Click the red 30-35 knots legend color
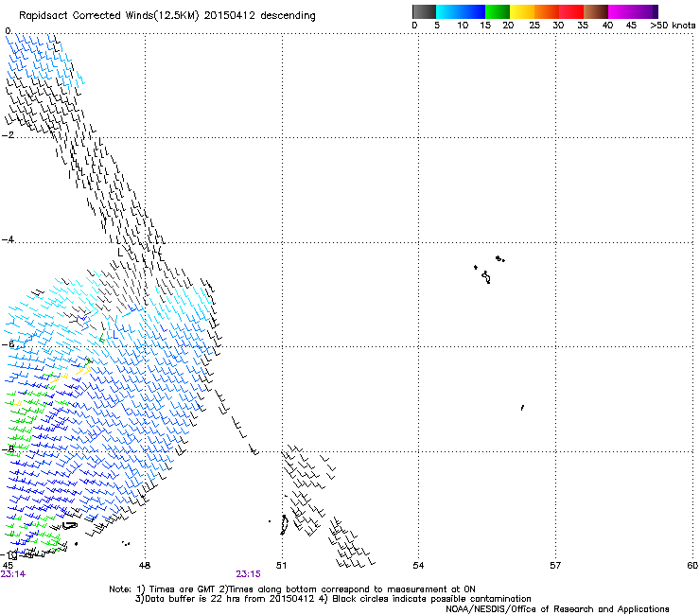Viewport: 700px width, 615px height. point(571,11)
